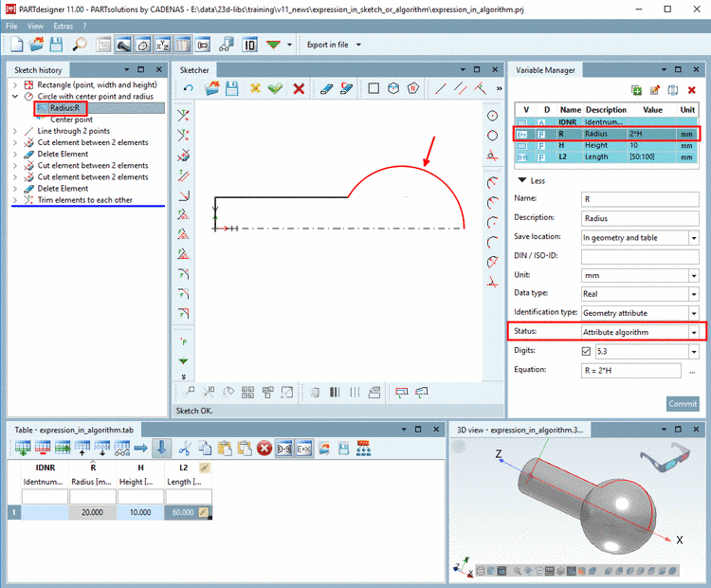Image resolution: width=711 pixels, height=588 pixels.
Task: Toggle the ID button in main toolbar
Action: [x=250, y=45]
